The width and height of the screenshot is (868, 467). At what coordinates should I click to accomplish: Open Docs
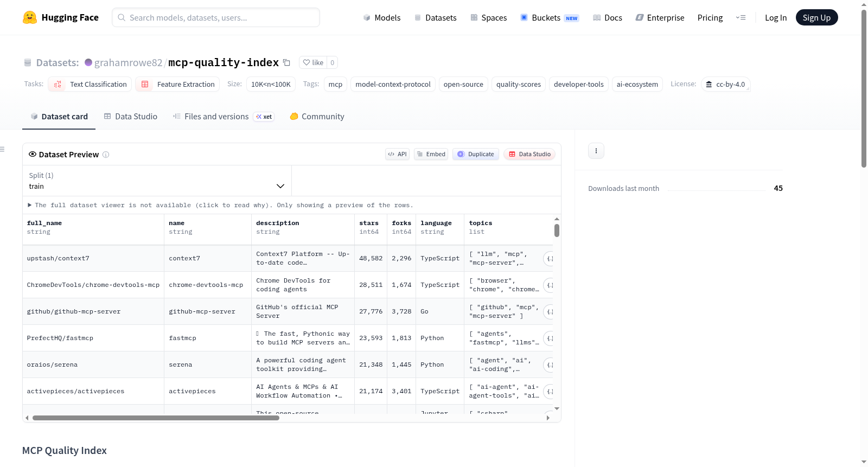[x=607, y=17]
